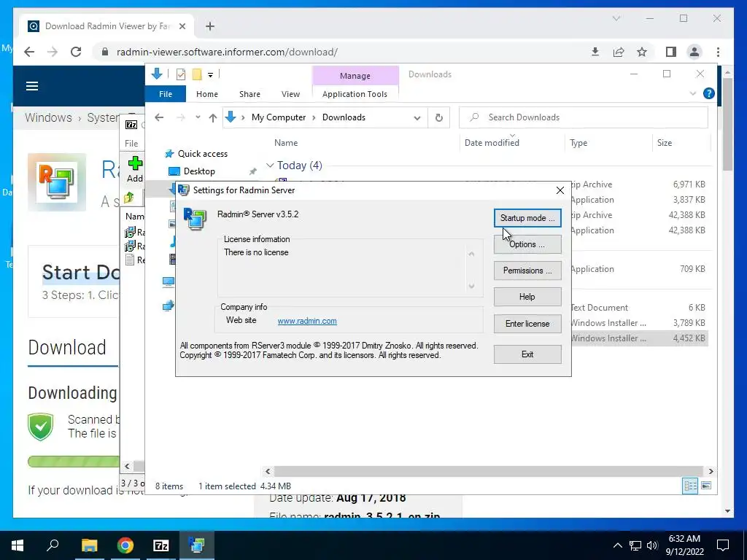This screenshot has width=747, height=560.
Task: Open Chrome three-dot menu
Action: coord(718,52)
